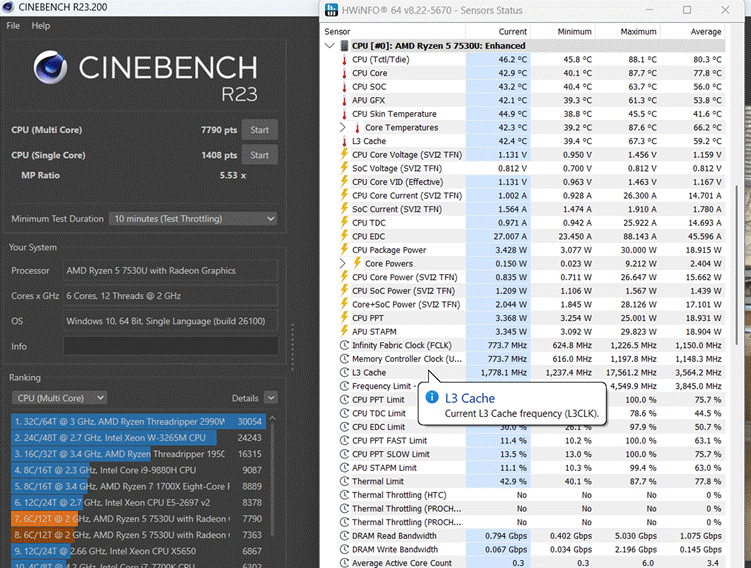The height and width of the screenshot is (568, 751).
Task: Click the Cinebench title bar logo icon
Action: (x=8, y=7)
